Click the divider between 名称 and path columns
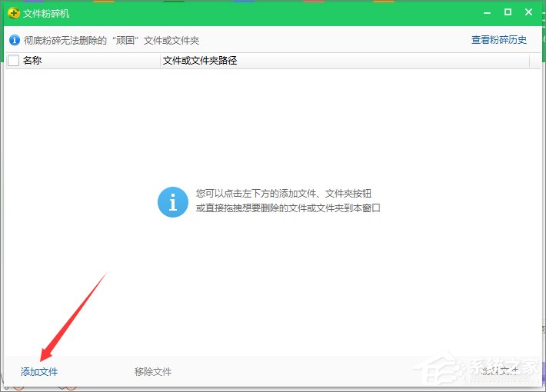This screenshot has height=392, width=546. click(160, 61)
